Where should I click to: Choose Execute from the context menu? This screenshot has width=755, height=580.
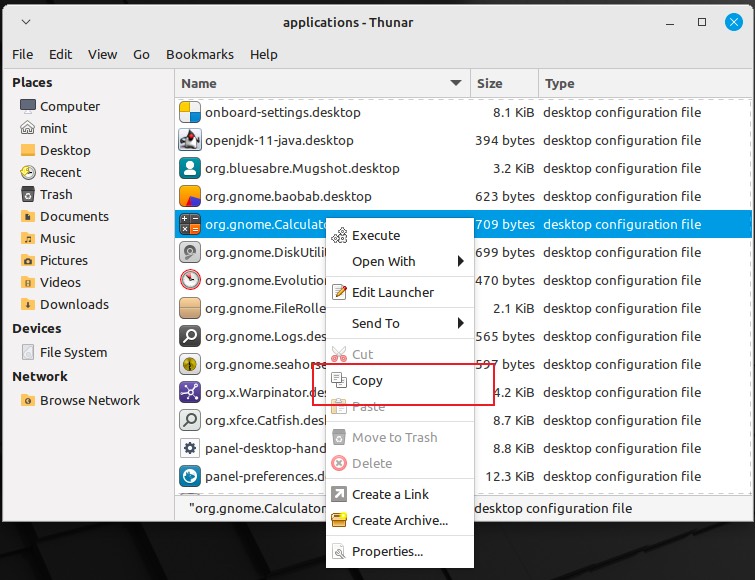(x=400, y=235)
